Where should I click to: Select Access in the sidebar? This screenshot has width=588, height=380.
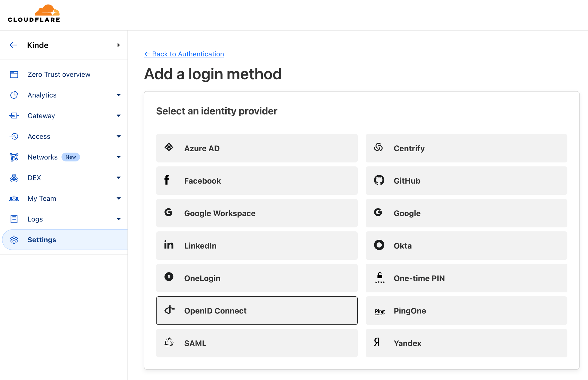point(39,137)
